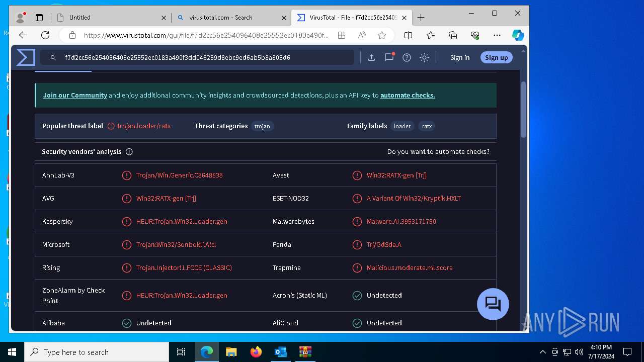644x362 pixels.
Task: Click Kaspersky result HEUR:Trojan.Win32.Loader.gen
Action: [x=182, y=222]
